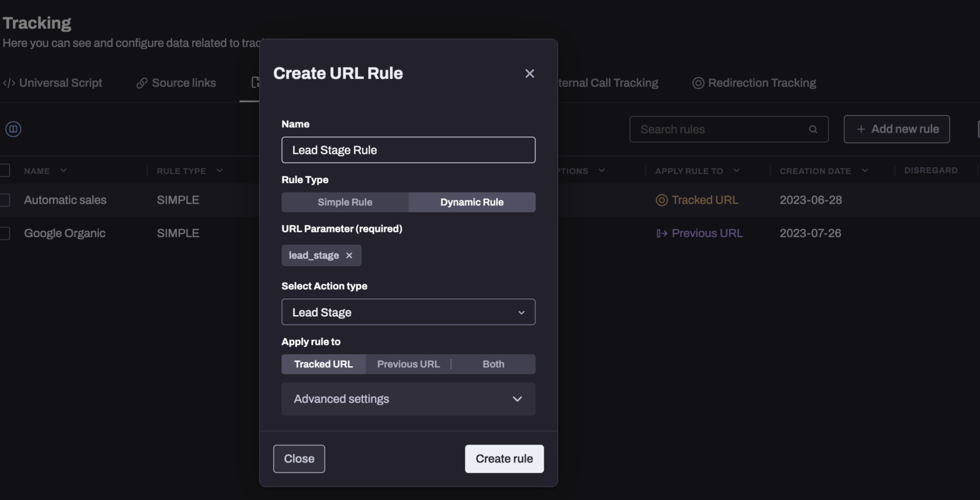This screenshot has height=500, width=980.
Task: Switch to the Redirection Tracking tab
Action: [754, 82]
